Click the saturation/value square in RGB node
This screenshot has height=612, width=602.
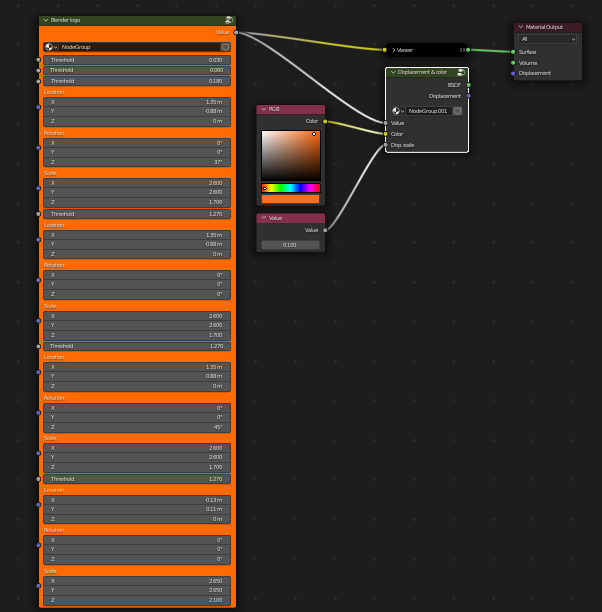pyautogui.click(x=291, y=155)
